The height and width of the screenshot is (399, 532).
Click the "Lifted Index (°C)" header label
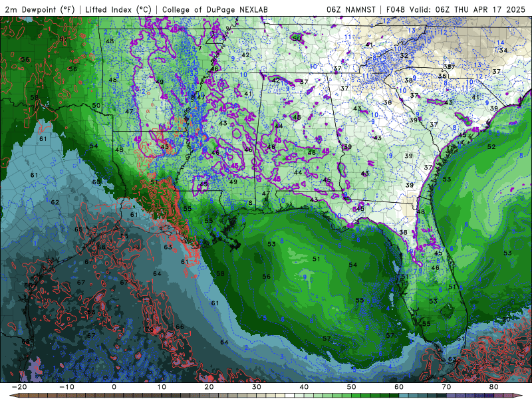[x=118, y=10]
